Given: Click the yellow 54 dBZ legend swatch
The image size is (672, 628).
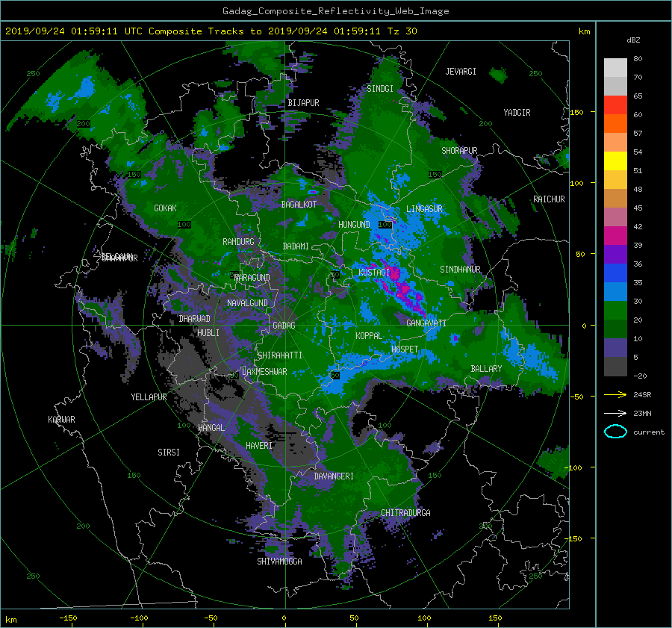Looking at the screenshot, I should coord(615,161).
